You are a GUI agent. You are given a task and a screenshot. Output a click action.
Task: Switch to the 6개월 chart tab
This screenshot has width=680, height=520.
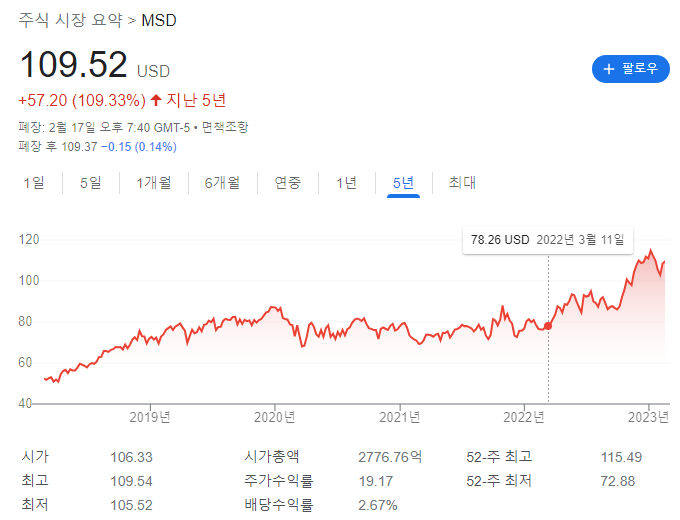tap(222, 183)
